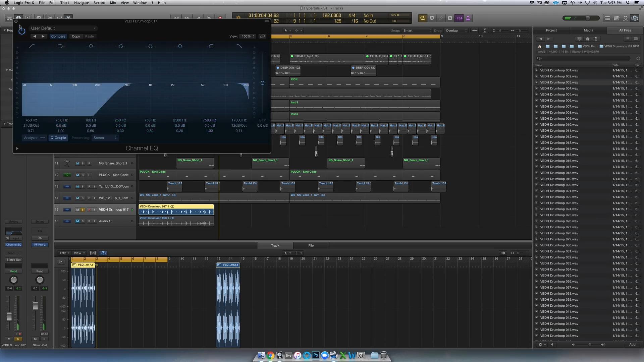Click the Add button in file browser
644x362 pixels.
click(x=632, y=345)
